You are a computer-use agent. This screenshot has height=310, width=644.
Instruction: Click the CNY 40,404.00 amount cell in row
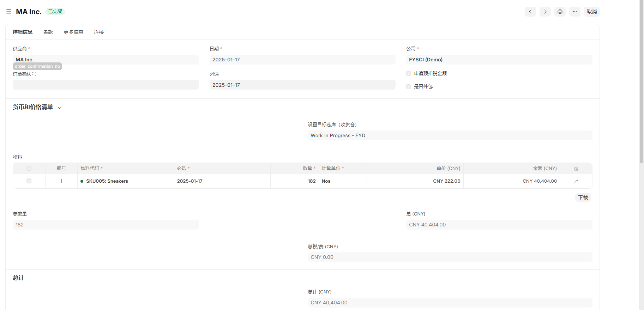coord(512,181)
